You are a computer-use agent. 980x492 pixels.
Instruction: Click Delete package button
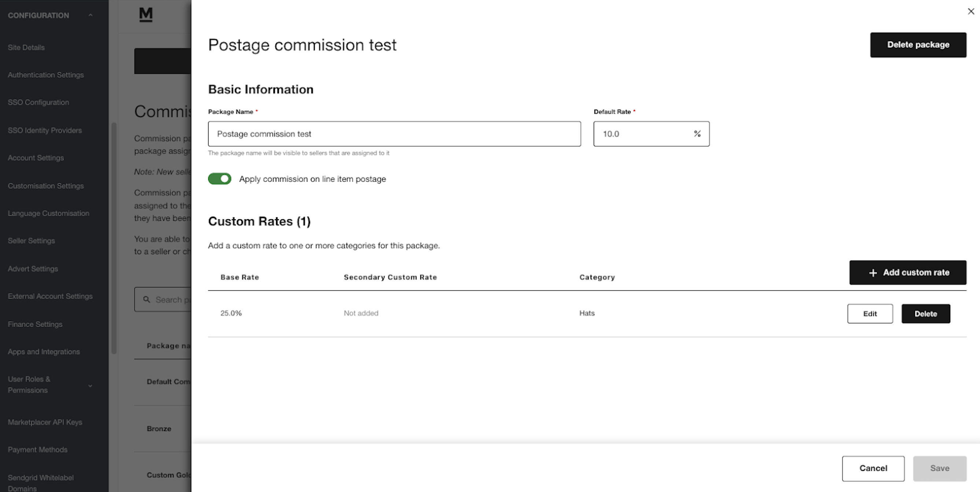click(x=918, y=45)
